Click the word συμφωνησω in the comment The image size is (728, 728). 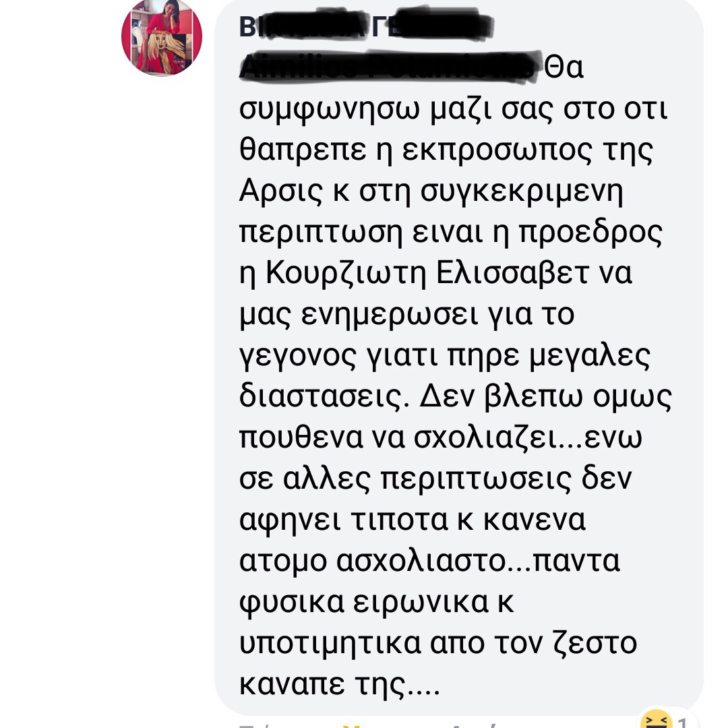click(x=329, y=110)
